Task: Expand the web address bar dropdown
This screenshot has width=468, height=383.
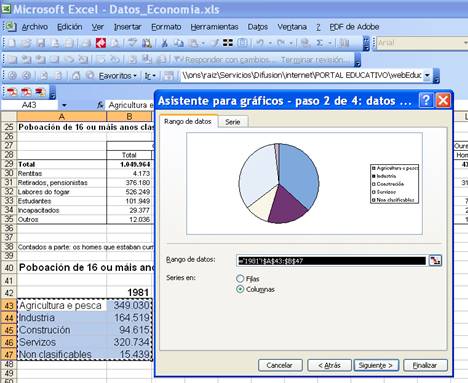Action: click(427, 76)
